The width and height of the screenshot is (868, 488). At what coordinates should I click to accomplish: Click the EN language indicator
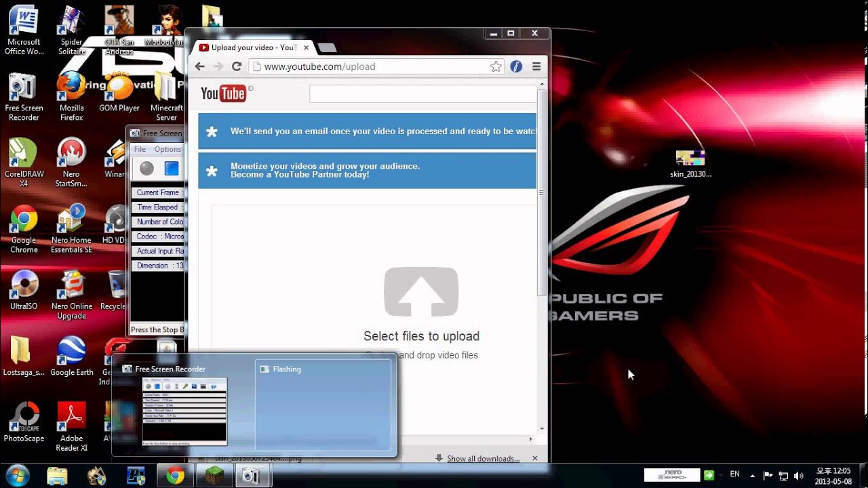tap(734, 475)
